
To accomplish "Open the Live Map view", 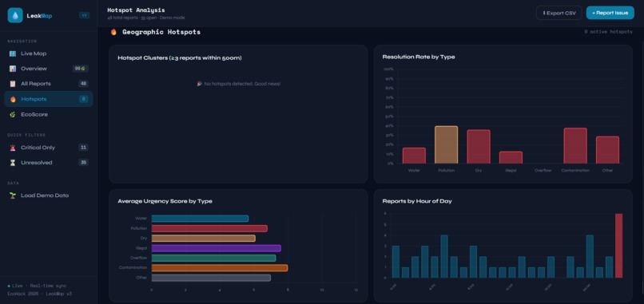I will 49,53.
